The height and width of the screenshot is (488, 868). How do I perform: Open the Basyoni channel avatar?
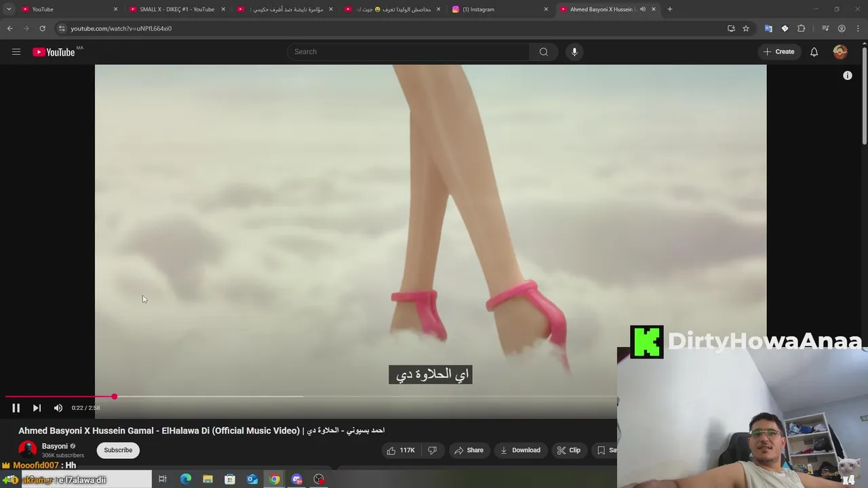(28, 449)
